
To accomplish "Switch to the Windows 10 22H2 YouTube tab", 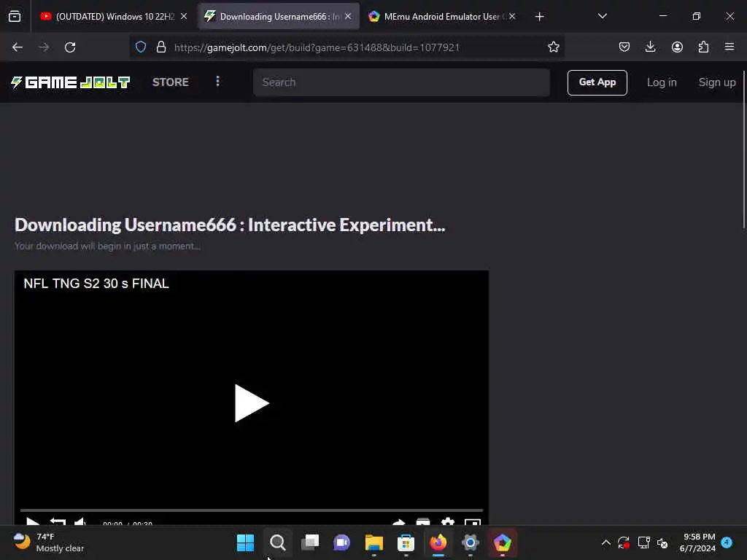I will pyautogui.click(x=113, y=16).
